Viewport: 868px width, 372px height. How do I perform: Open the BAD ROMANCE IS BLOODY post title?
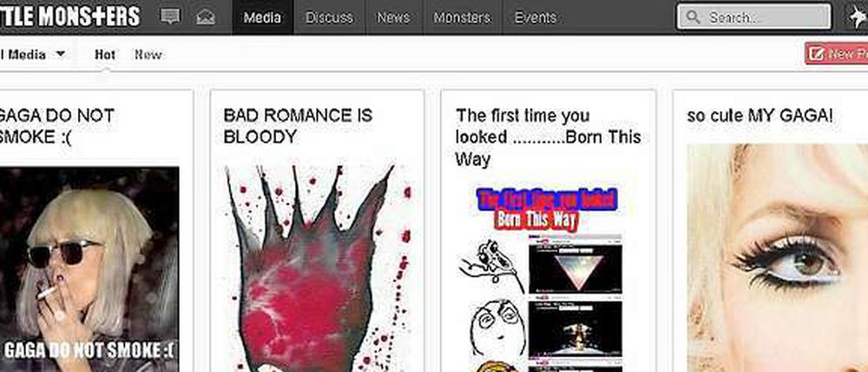[x=298, y=126]
